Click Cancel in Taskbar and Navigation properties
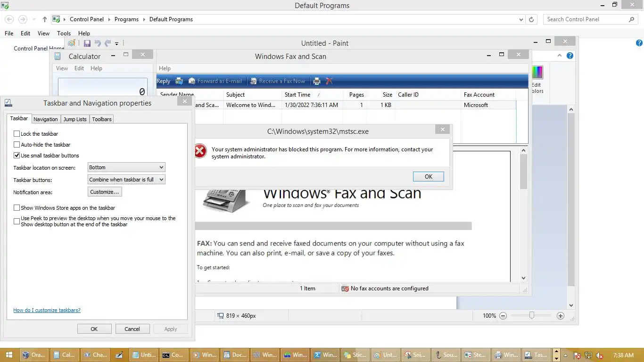 tap(132, 329)
